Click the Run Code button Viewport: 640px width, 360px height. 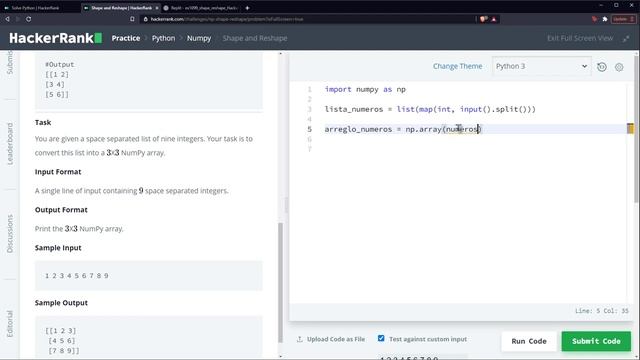click(529, 341)
